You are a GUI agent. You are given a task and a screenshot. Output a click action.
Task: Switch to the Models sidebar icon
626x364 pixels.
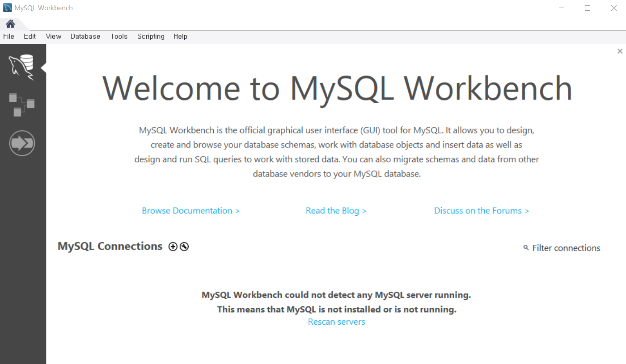(x=21, y=105)
